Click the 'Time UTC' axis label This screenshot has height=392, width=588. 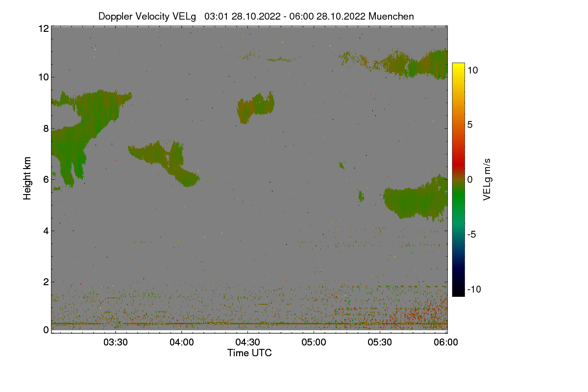click(249, 352)
